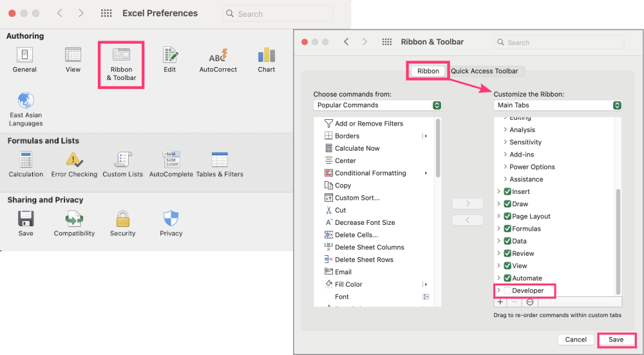Expand the Insert tab tree arrow
Screen dimensions: 644x355
(x=498, y=191)
